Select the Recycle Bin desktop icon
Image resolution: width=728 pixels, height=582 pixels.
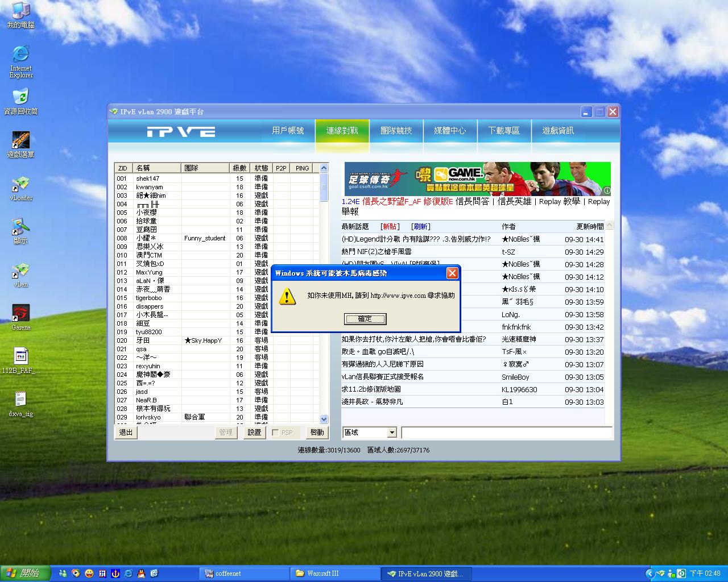21,102
